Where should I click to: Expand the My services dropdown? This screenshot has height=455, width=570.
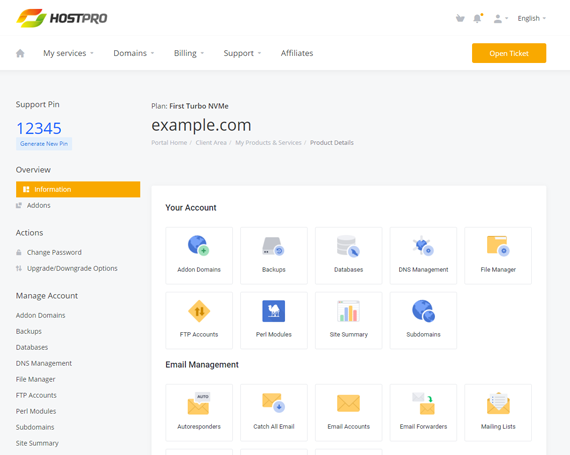point(68,53)
